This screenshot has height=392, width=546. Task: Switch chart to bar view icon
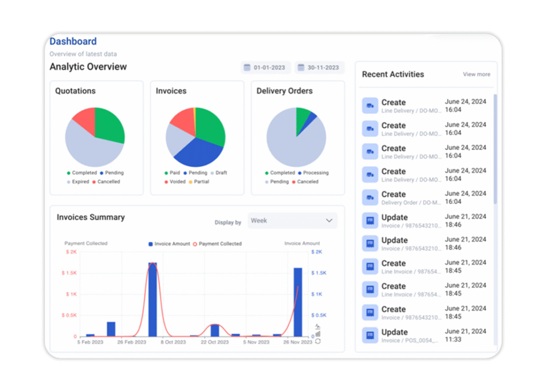318,334
